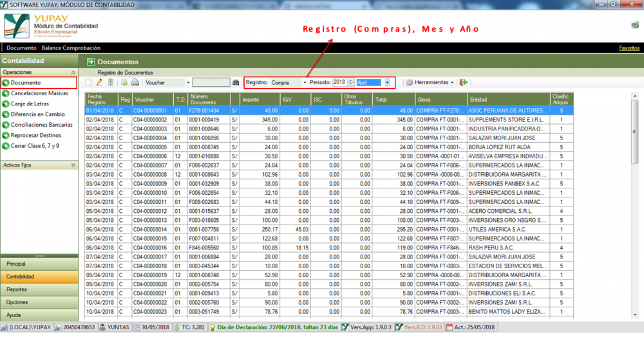Open Diferencia en Cambio operation
The height and width of the screenshot is (337, 644).
click(x=38, y=114)
